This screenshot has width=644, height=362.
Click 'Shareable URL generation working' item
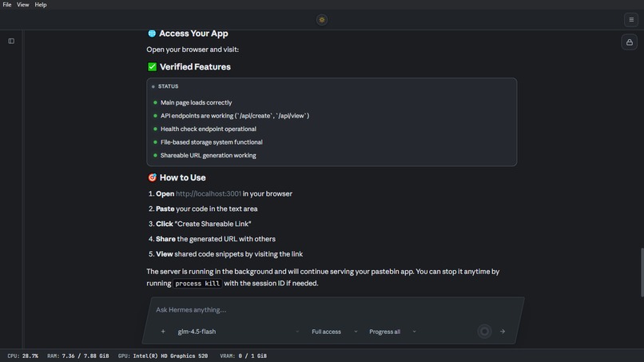209,155
